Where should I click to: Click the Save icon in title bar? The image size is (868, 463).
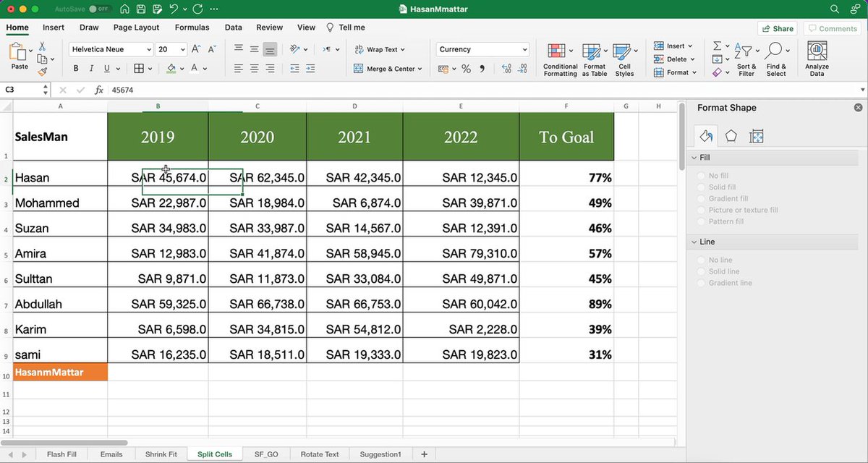point(141,9)
